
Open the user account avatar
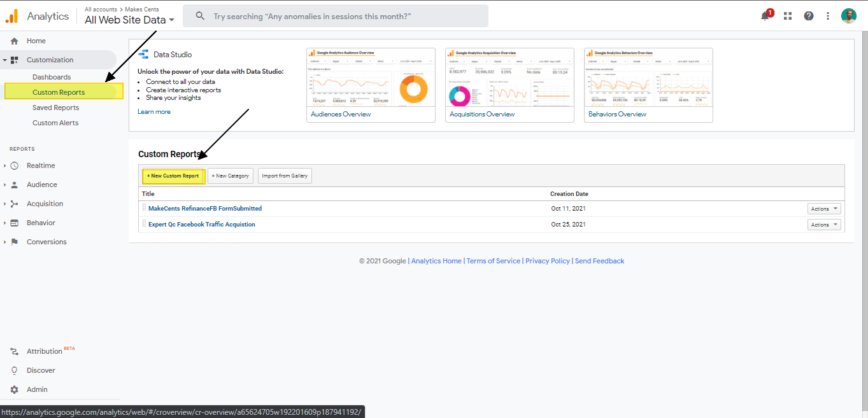(x=848, y=16)
